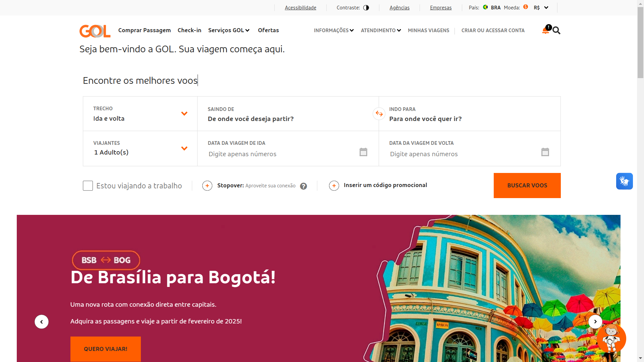Click the Stopover help question-mark icon
The height and width of the screenshot is (362, 644).
pyautogui.click(x=304, y=186)
